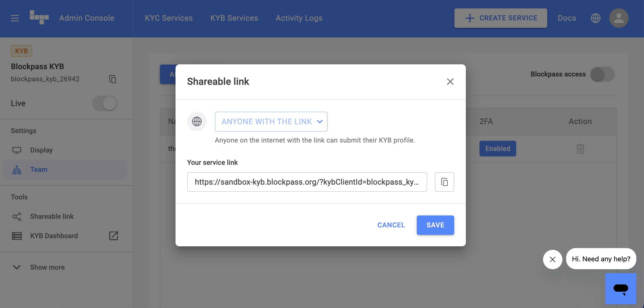Click the language globe icon in header
The height and width of the screenshot is (308, 644).
595,18
